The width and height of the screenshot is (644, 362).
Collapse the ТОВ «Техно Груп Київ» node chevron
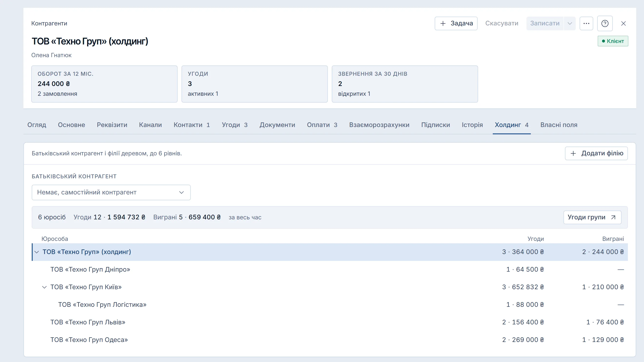(44, 287)
